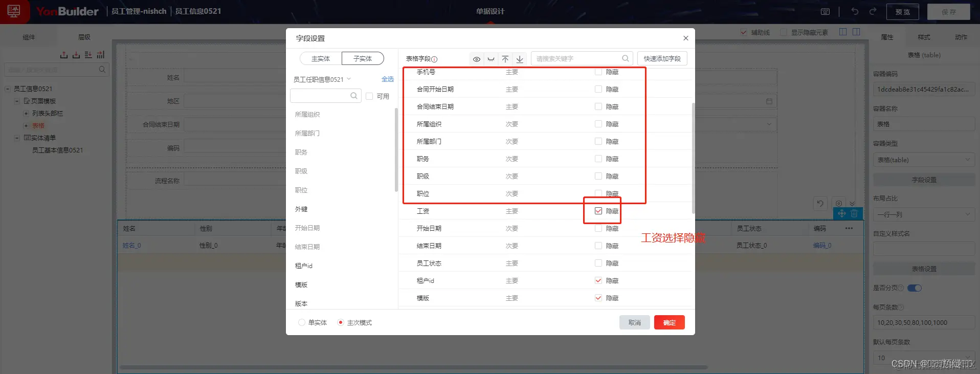The width and height of the screenshot is (980, 374).
Task: Click the move handle icon on the table
Action: coord(842,213)
